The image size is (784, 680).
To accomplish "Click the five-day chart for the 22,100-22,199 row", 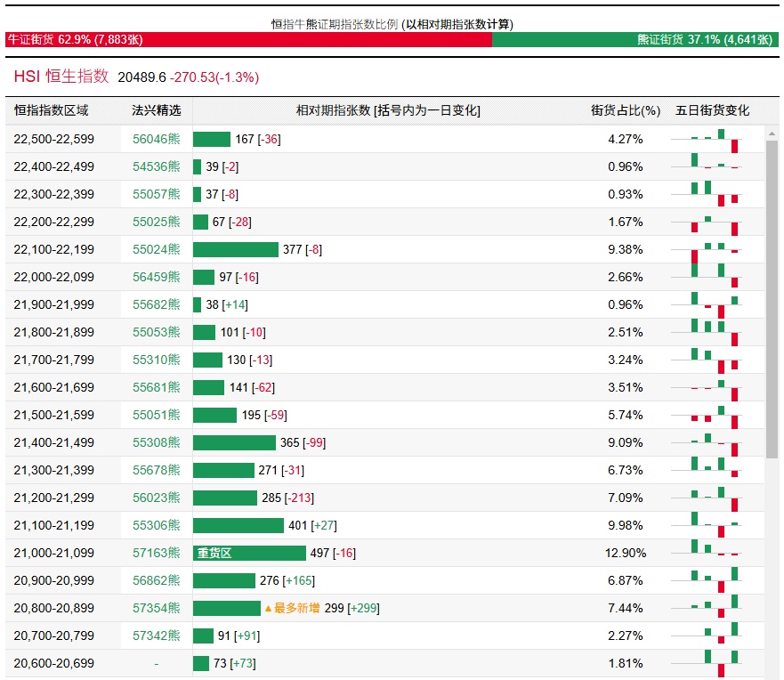I will click(x=715, y=249).
